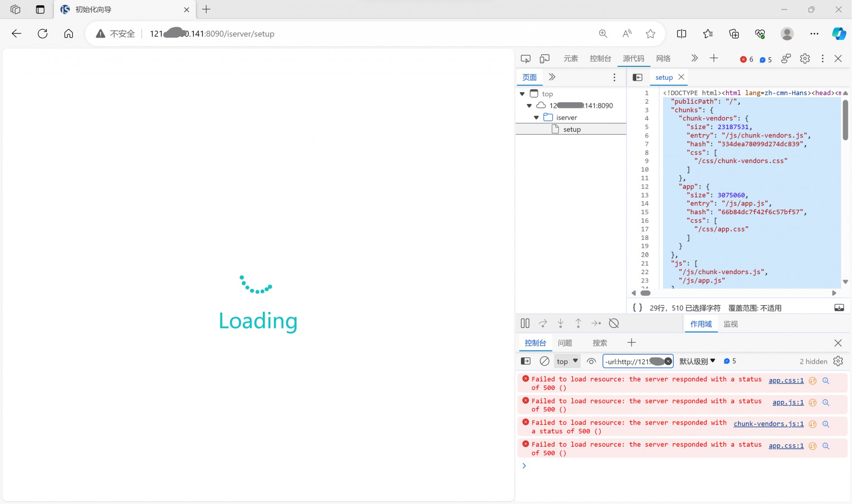Open DevTools settings gear
This screenshot has width=852, height=504.
(805, 59)
